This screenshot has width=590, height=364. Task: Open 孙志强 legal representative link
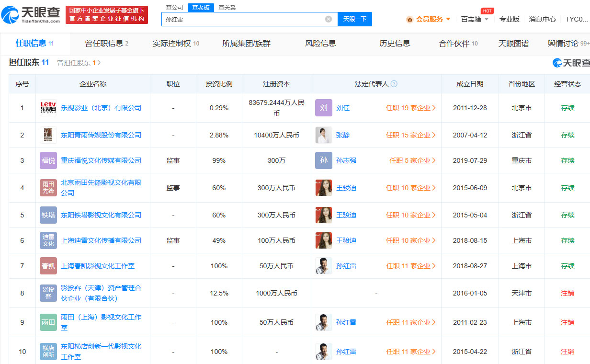(346, 160)
